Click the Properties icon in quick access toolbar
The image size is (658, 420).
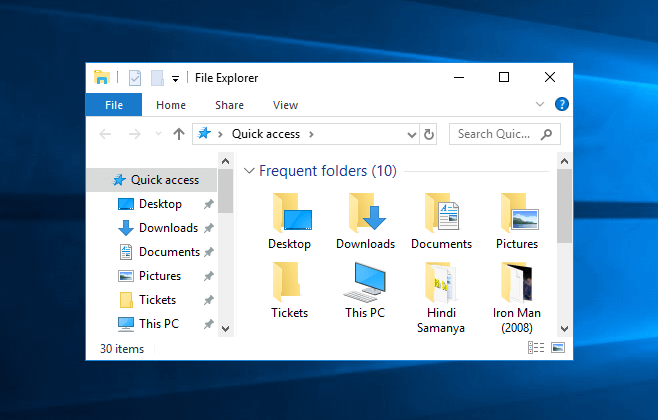[134, 78]
